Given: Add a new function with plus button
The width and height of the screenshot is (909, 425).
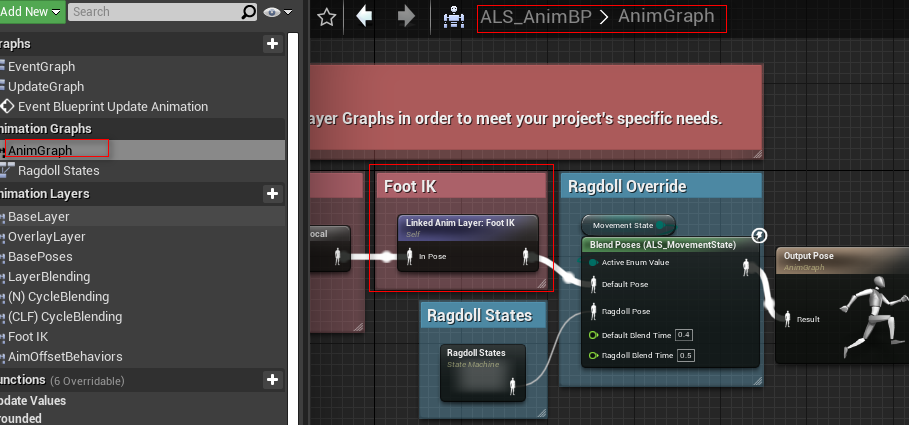Looking at the screenshot, I should [272, 380].
